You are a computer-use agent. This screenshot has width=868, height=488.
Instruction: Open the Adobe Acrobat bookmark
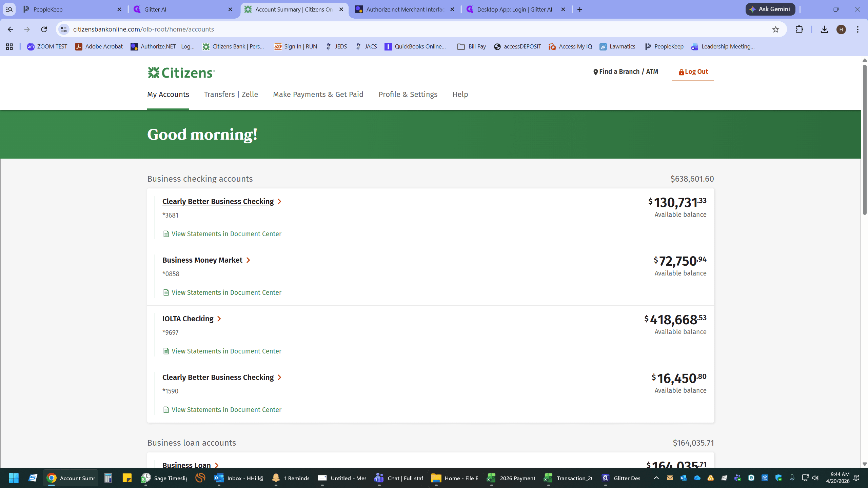(99, 47)
